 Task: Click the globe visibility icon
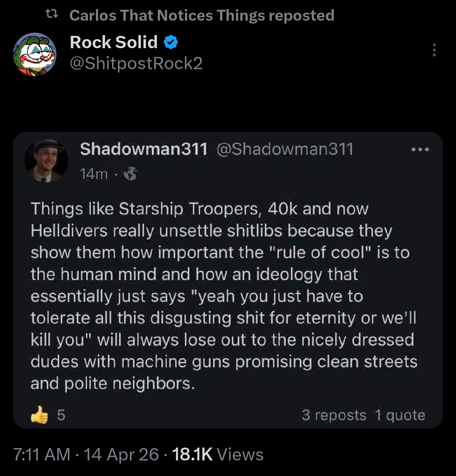point(131,174)
